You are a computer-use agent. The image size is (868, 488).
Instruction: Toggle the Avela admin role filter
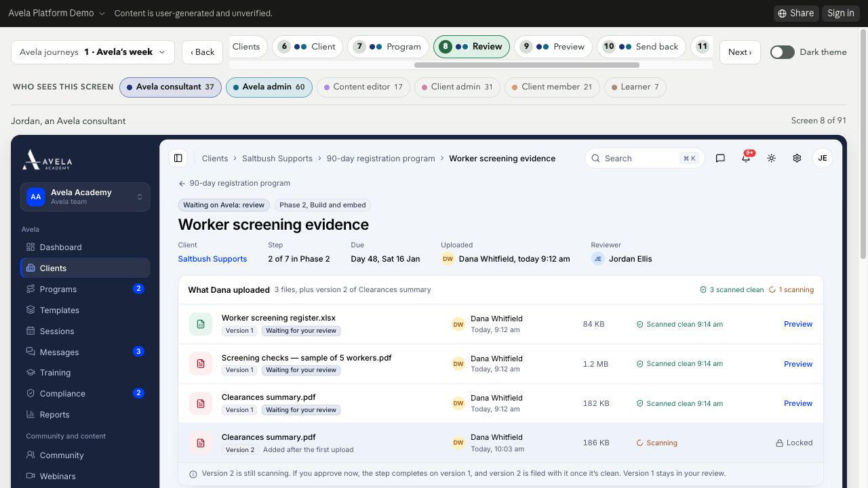coord(269,87)
